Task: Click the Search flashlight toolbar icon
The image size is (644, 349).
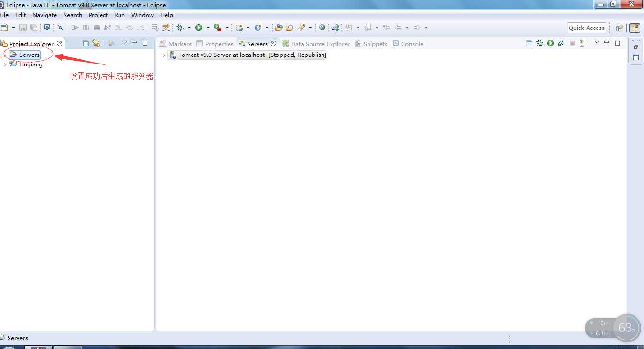Action: [x=302, y=28]
